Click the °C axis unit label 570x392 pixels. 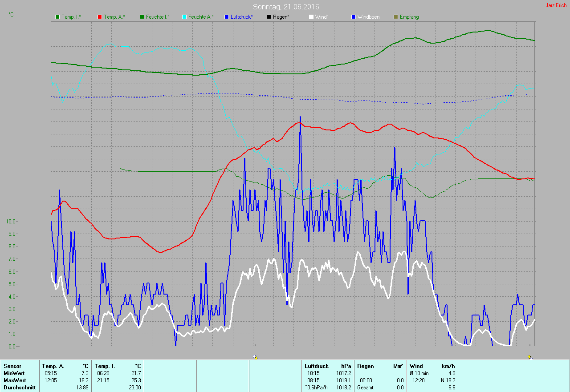pyautogui.click(x=11, y=15)
